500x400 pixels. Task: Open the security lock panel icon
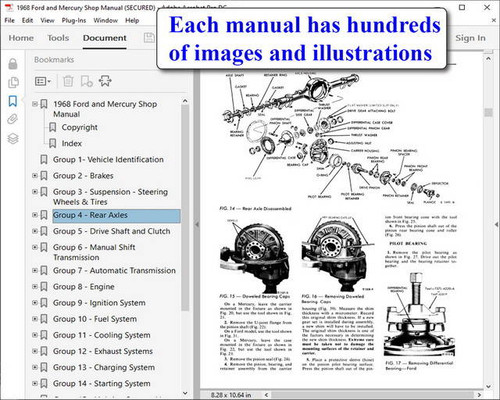point(13,63)
